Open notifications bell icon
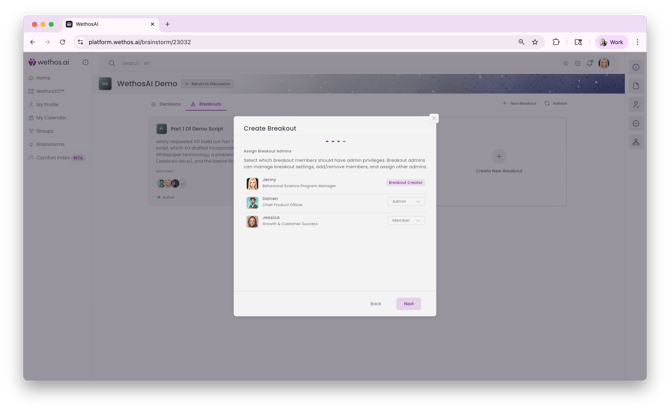This screenshot has height=411, width=670. [590, 63]
